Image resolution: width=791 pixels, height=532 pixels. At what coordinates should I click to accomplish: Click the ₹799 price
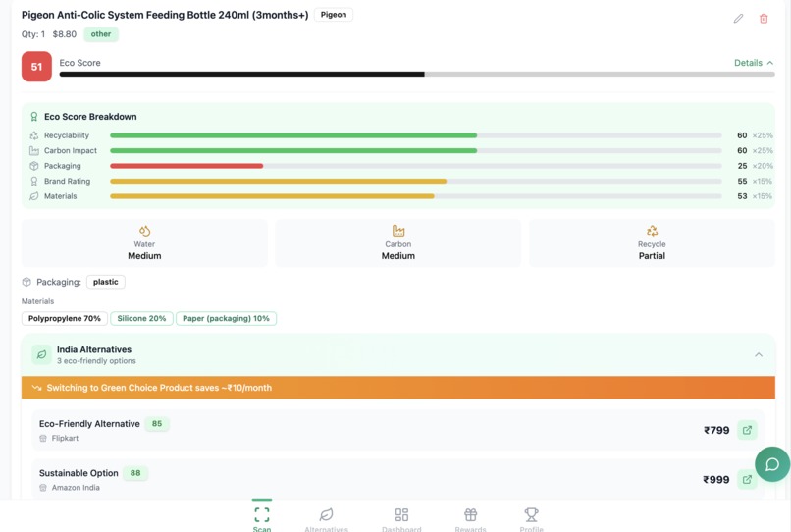[716, 430]
